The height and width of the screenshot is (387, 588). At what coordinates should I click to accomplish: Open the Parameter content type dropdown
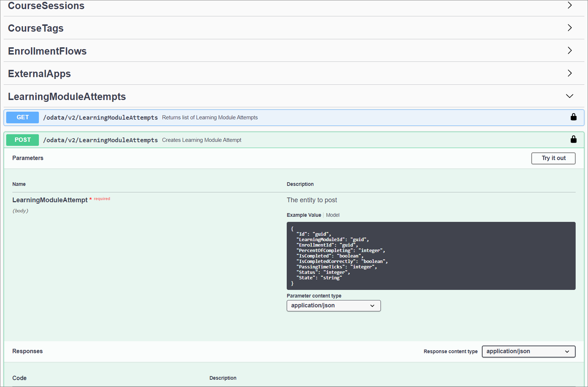[333, 306]
